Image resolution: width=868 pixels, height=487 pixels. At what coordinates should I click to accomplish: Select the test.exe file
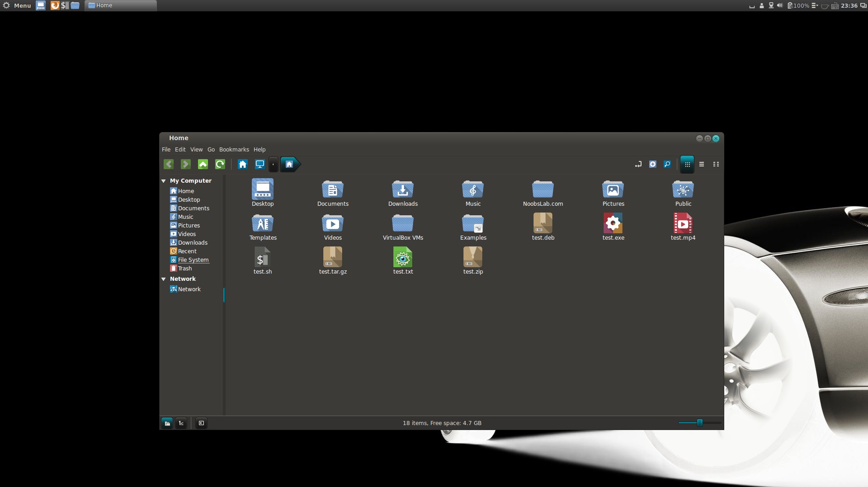(x=613, y=223)
